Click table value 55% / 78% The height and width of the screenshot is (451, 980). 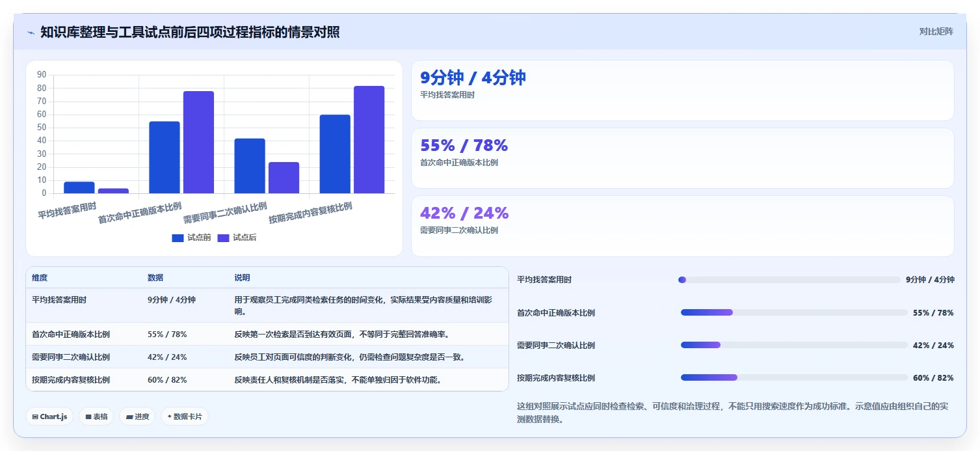pyautogui.click(x=167, y=335)
